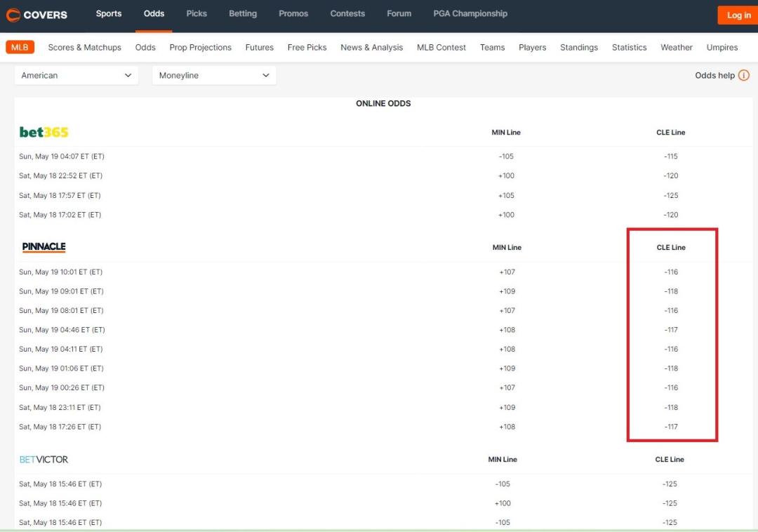Open the Moneyline bet type dropdown

[214, 75]
